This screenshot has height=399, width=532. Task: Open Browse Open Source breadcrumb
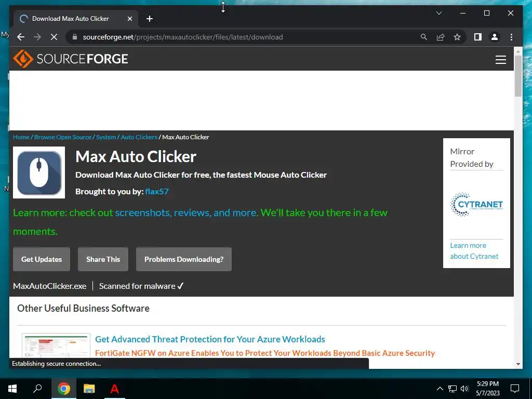[63, 137]
